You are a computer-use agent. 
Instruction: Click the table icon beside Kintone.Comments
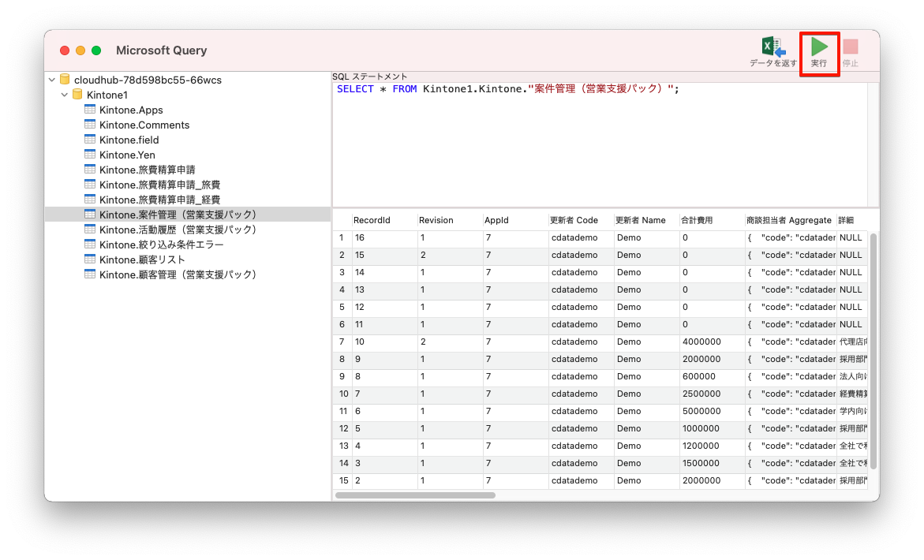coord(90,125)
